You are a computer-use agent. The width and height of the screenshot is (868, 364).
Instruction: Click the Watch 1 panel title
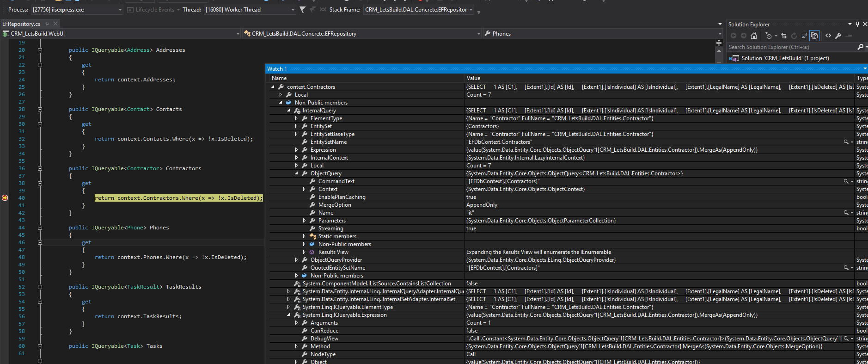click(x=277, y=69)
